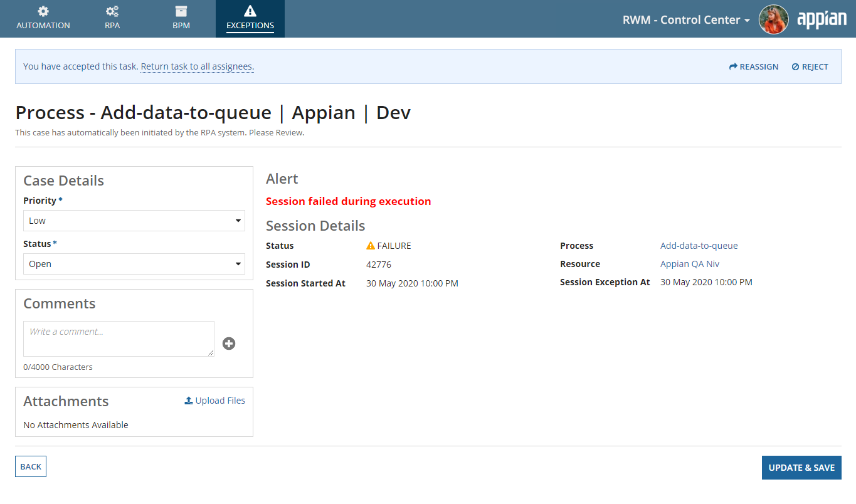This screenshot has width=856, height=504.
Task: Reject this task
Action: (810, 66)
